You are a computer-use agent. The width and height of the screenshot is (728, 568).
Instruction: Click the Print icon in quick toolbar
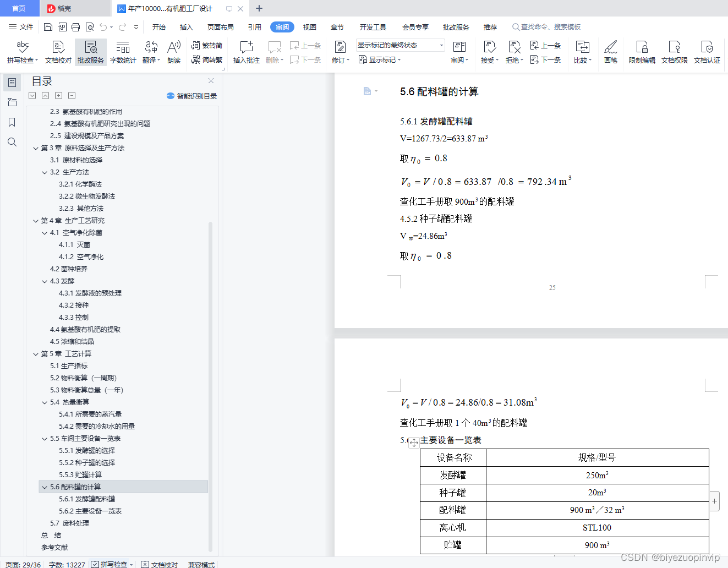pyautogui.click(x=75, y=27)
